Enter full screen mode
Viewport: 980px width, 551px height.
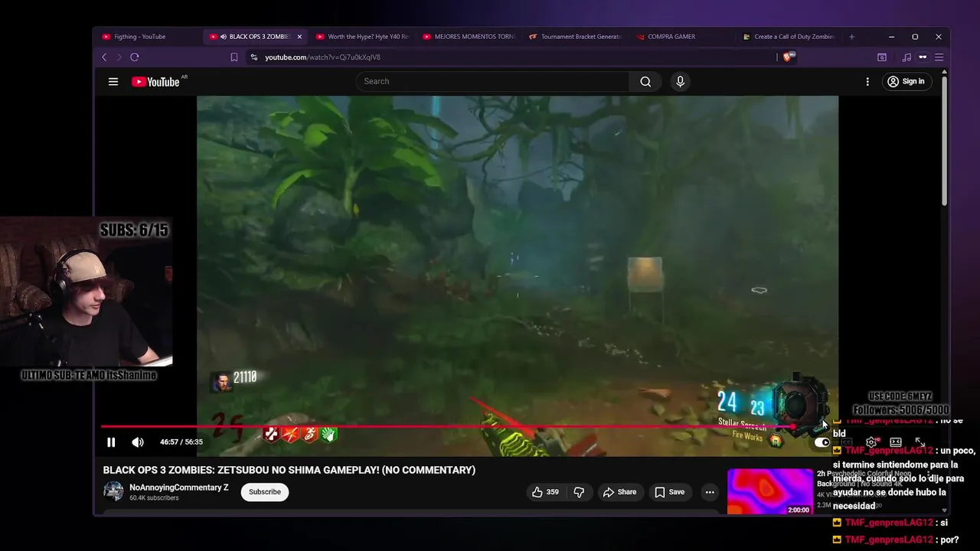[x=920, y=442]
